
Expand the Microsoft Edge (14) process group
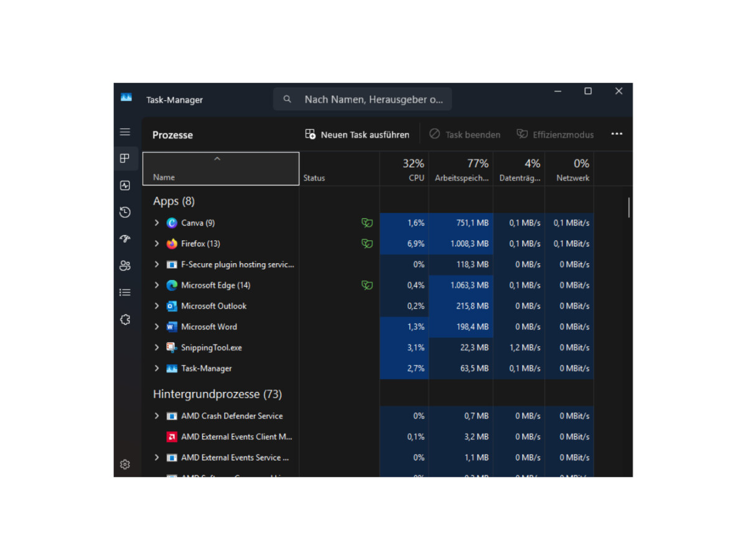(x=156, y=285)
